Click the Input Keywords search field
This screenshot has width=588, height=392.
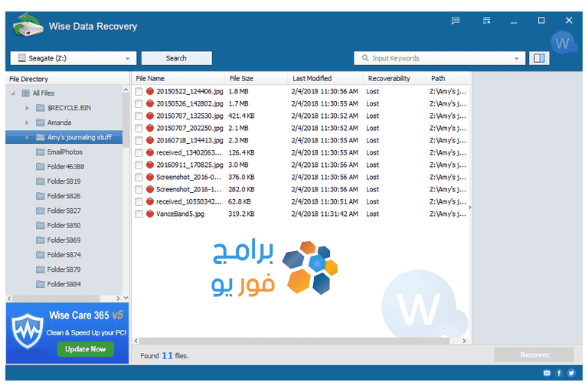point(439,58)
